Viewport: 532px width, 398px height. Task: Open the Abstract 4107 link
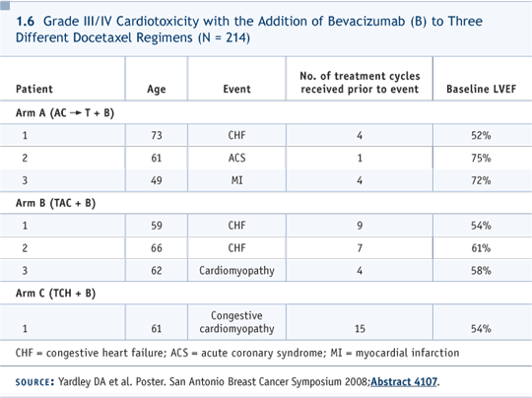(404, 381)
